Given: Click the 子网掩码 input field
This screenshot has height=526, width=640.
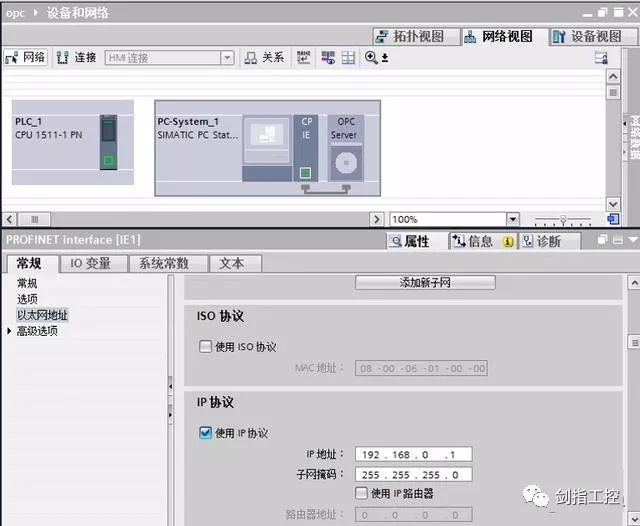Looking at the screenshot, I should [x=413, y=474].
